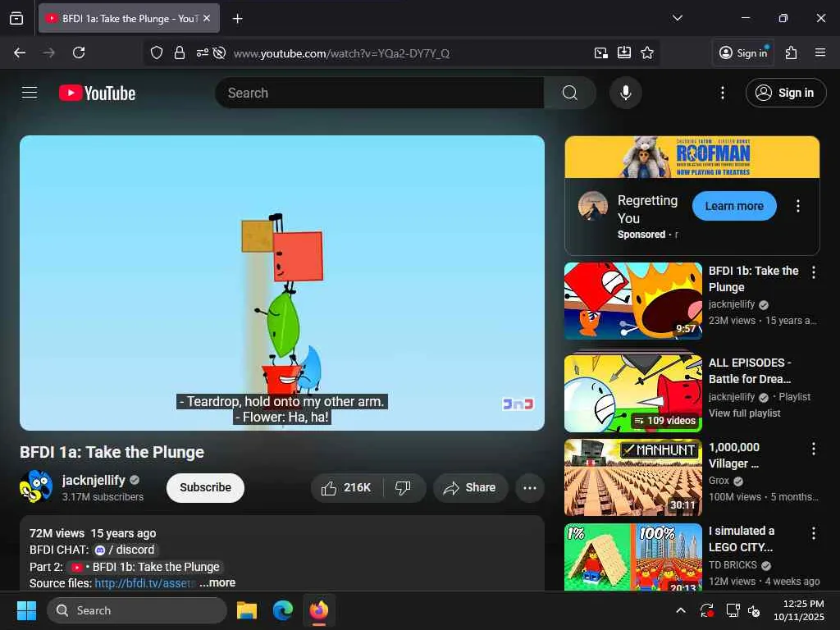The image size is (840, 630).
Task: Go to the YouTube home logo
Action: coord(97,94)
